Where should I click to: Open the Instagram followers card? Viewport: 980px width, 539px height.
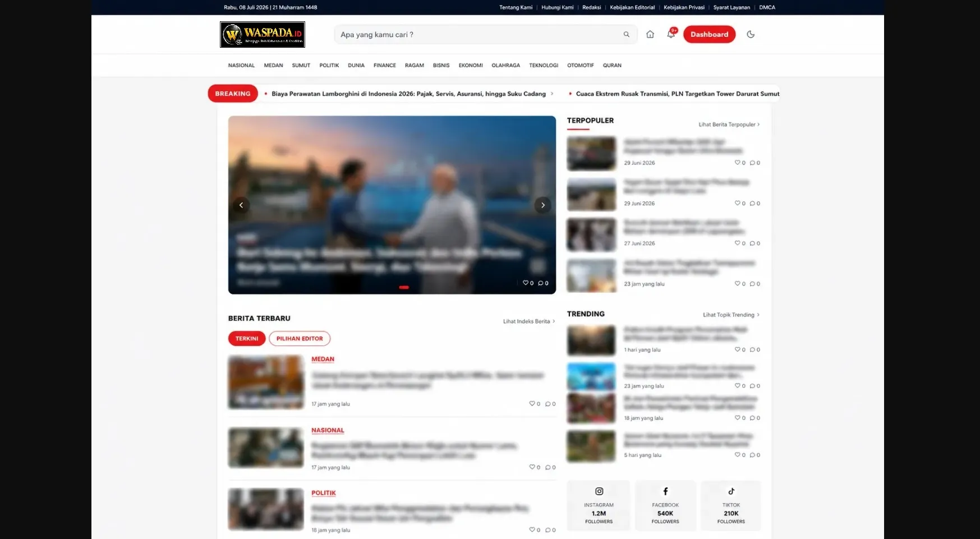pos(599,505)
